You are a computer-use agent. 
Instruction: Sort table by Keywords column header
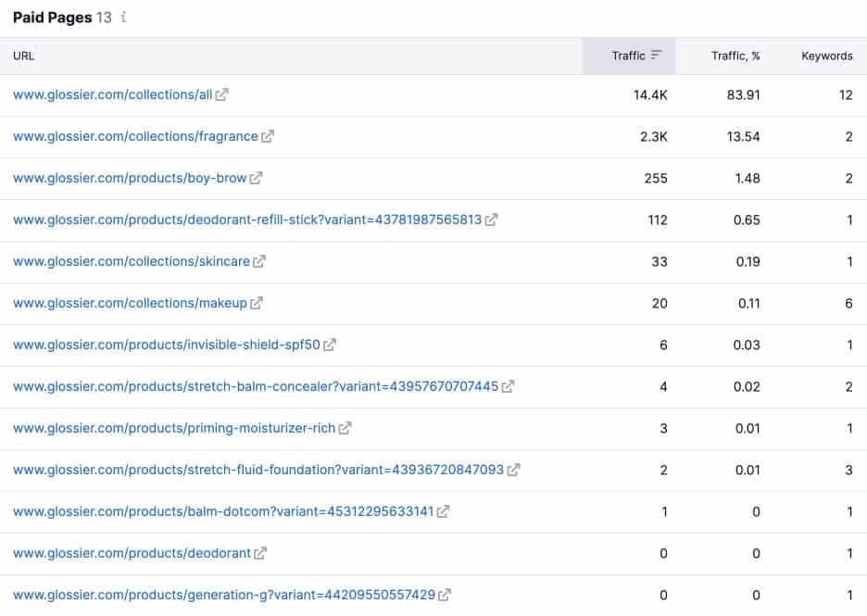click(x=826, y=56)
